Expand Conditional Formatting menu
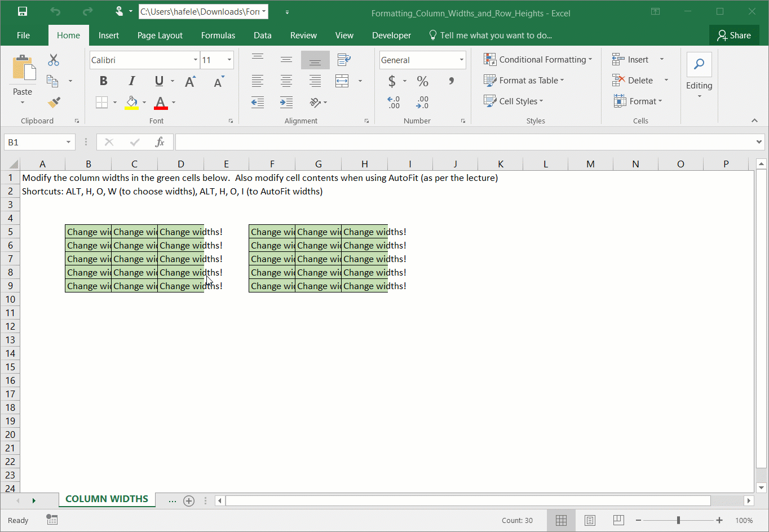This screenshot has height=532, width=769. [538, 60]
